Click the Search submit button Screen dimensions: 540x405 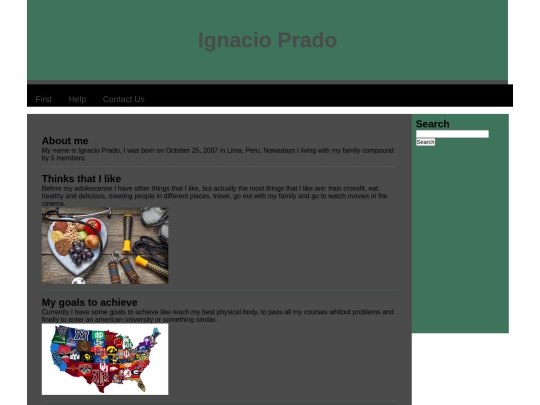[x=425, y=142]
